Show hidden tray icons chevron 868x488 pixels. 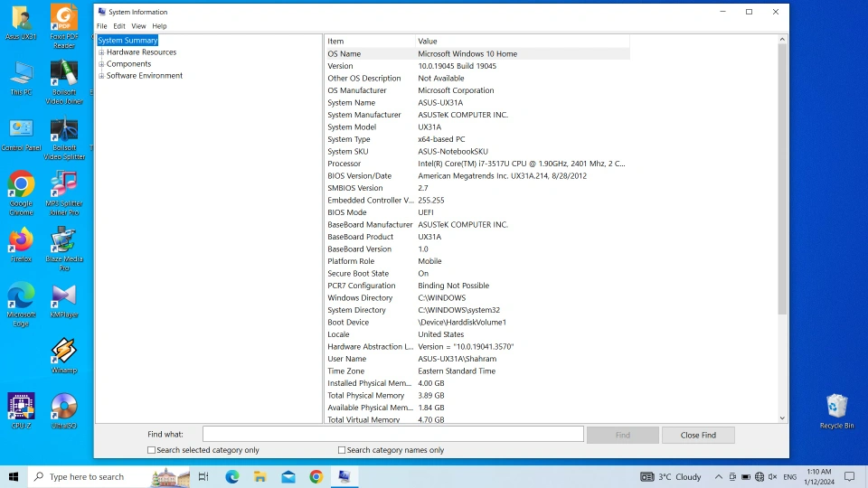click(719, 476)
